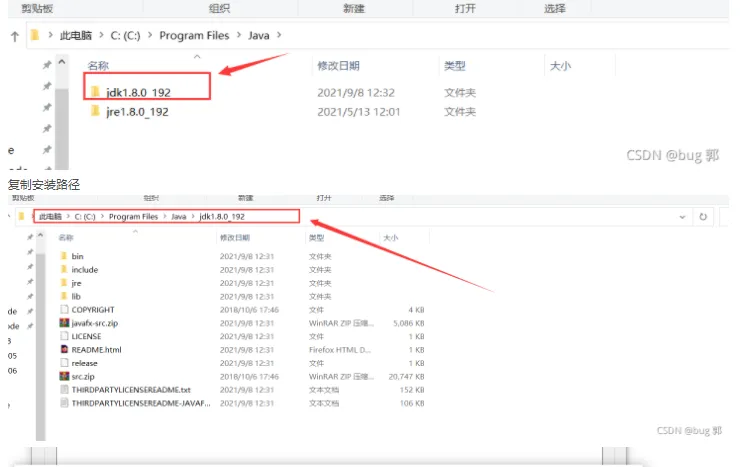Expand the chevron after Program Files in lower address bar
Screen dimensions: 740x467
pos(165,217)
